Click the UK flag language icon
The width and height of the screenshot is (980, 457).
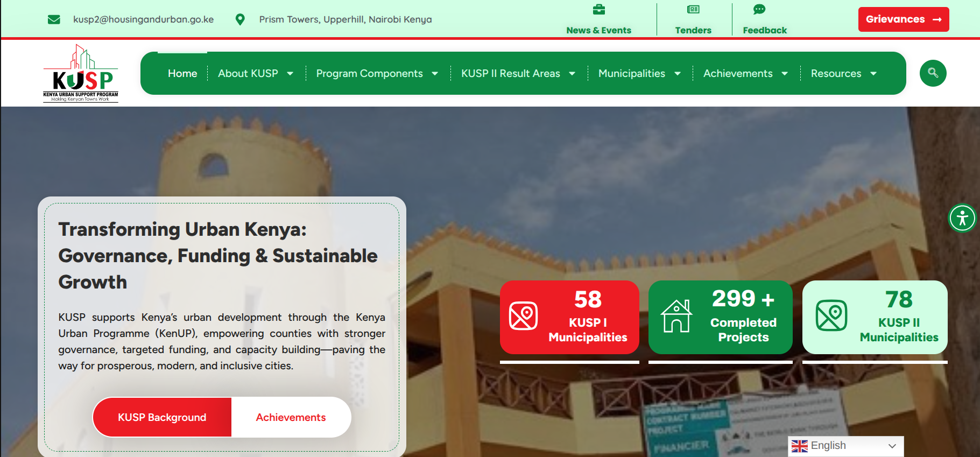coord(800,446)
